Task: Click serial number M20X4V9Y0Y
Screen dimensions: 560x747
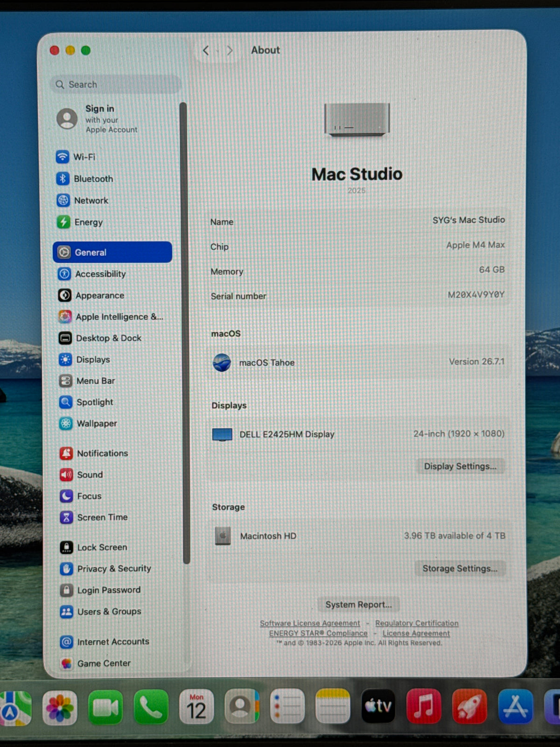Action: pos(476,295)
